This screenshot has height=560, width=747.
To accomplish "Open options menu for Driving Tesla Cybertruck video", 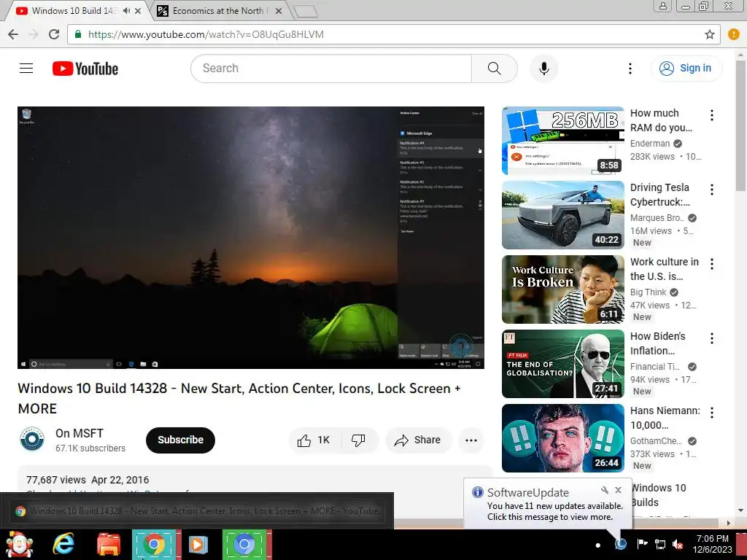I will pos(712,190).
